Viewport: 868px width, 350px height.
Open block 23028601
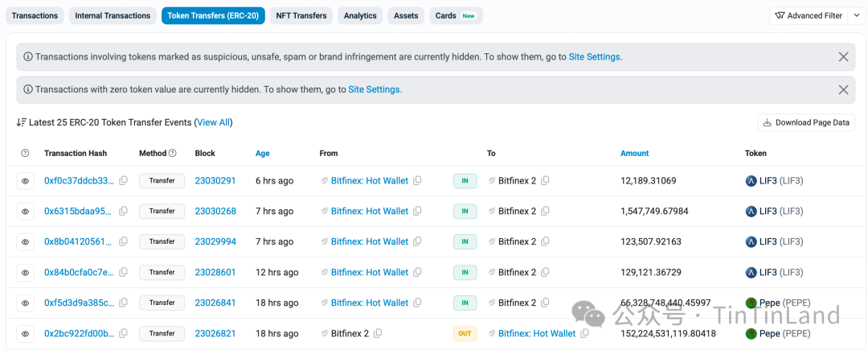pos(215,272)
